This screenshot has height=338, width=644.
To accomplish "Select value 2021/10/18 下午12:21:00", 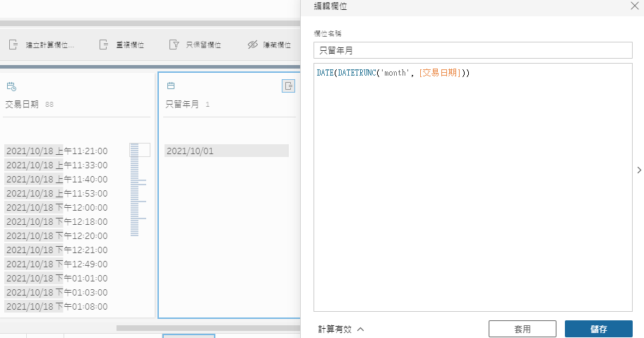I will click(57, 250).
